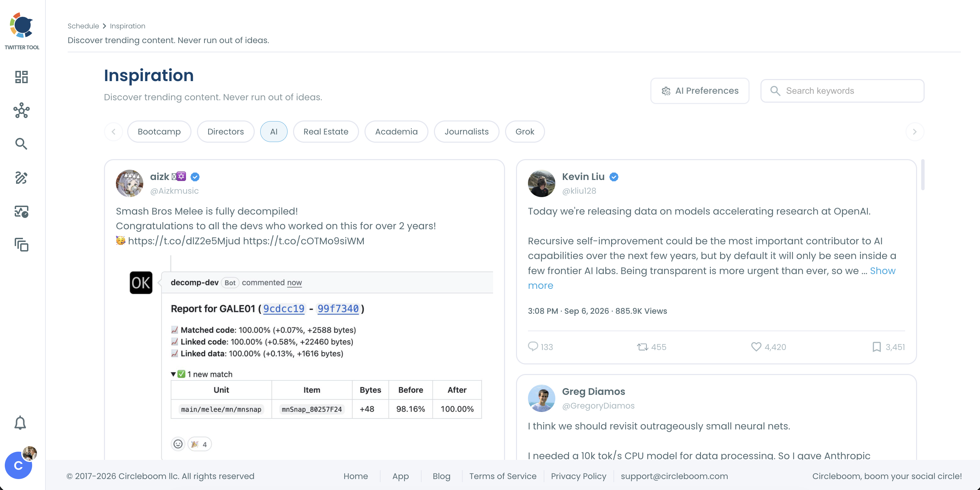980x490 pixels.
Task: Select the Grok category chip
Action: (x=525, y=132)
